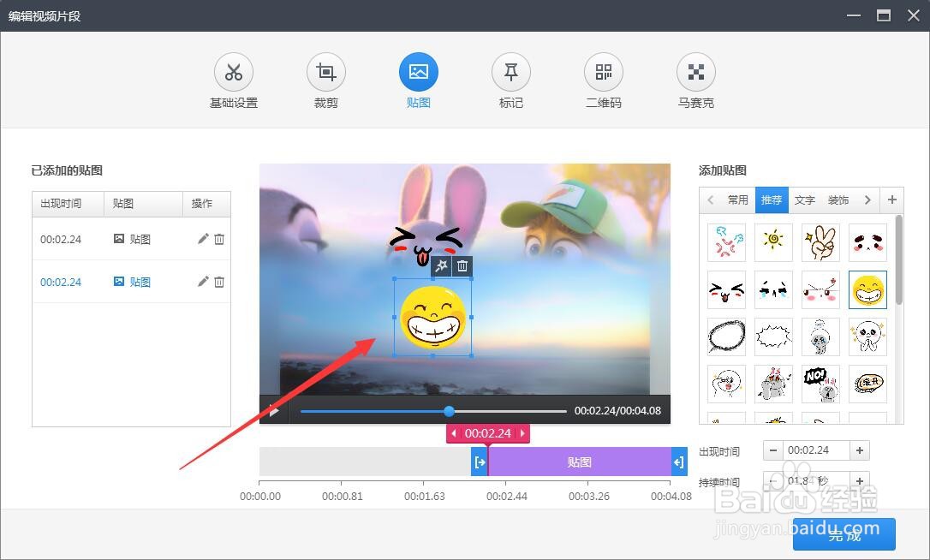Click the sticker clip start handle
The height and width of the screenshot is (560, 930).
pos(480,462)
